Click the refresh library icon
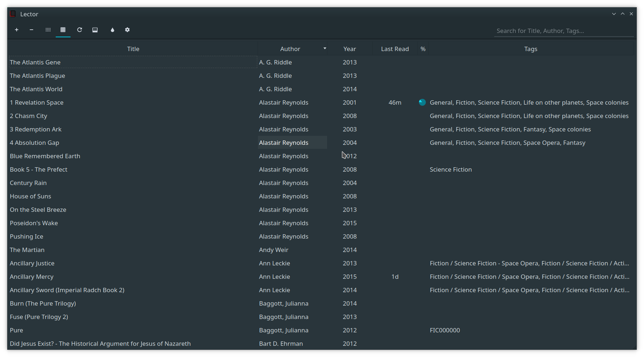The width and height of the screenshot is (644, 357). [x=80, y=30]
